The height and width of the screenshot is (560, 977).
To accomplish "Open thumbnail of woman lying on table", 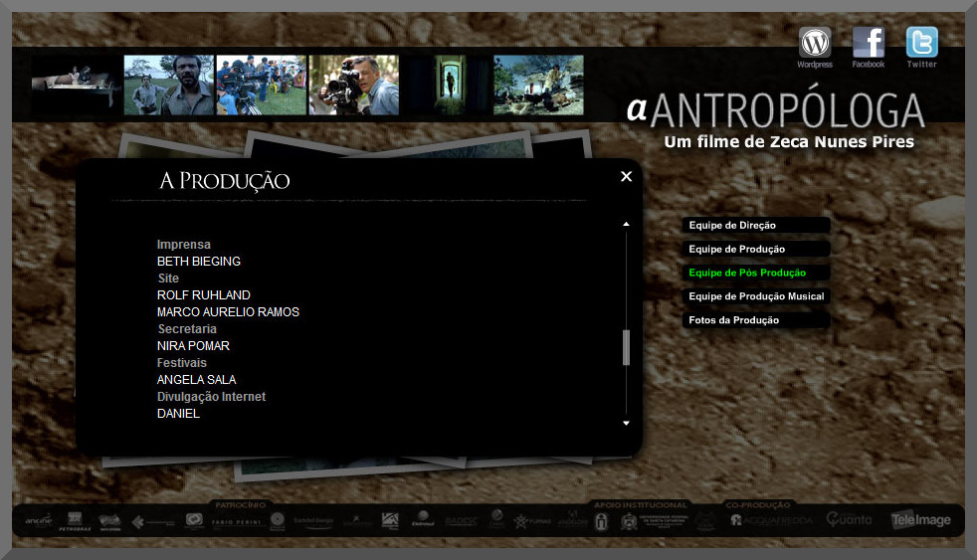I will click(x=76, y=86).
